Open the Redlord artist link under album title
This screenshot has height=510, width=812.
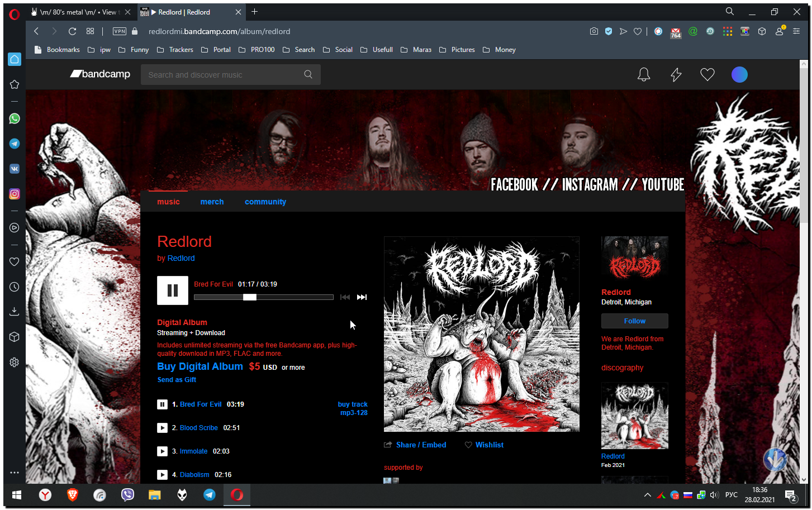pyautogui.click(x=181, y=258)
